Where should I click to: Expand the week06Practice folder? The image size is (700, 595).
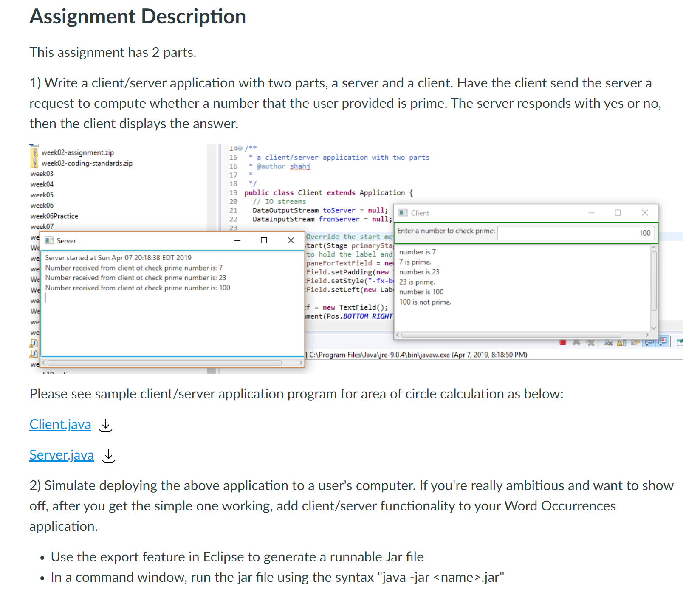(x=54, y=216)
